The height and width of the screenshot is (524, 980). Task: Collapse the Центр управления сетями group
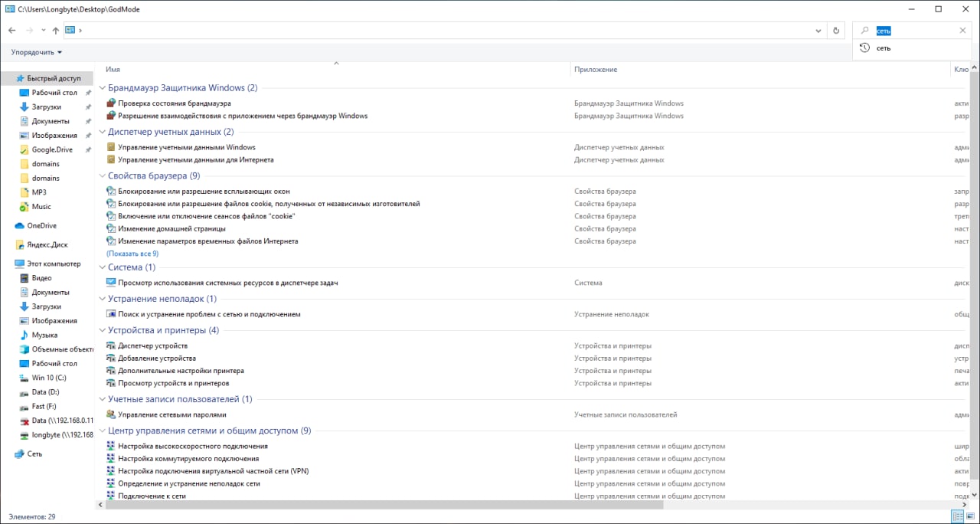(x=103, y=431)
